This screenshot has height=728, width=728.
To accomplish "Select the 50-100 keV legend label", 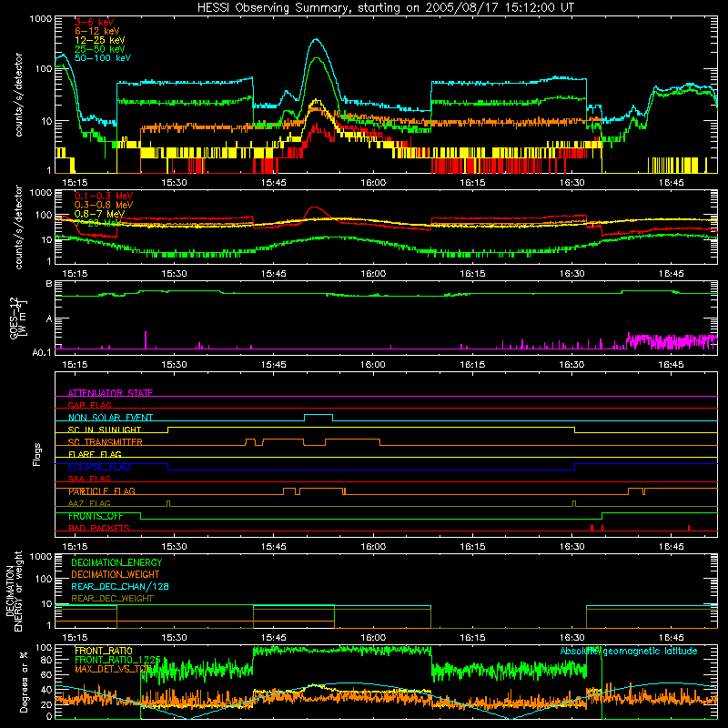I will tap(102, 58).
